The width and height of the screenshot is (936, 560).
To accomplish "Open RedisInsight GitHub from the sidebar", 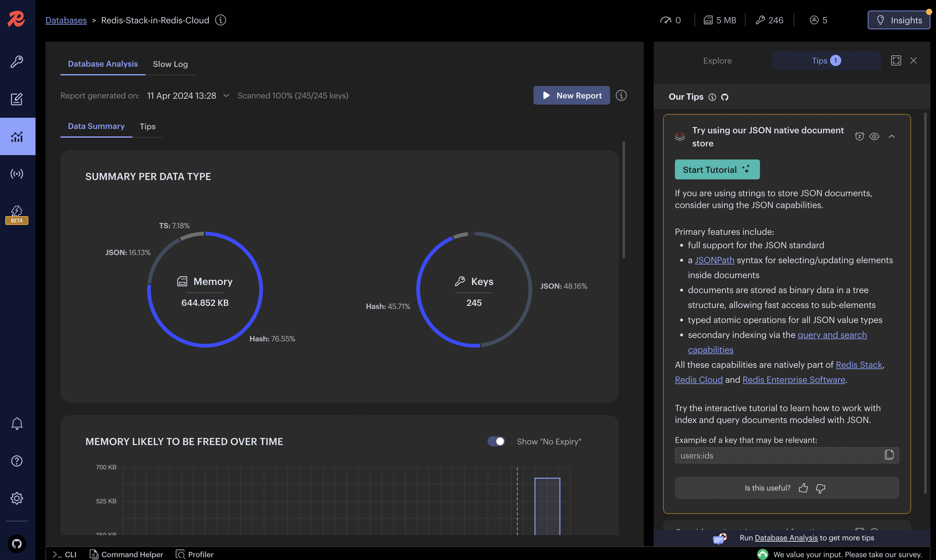I will pos(17,543).
